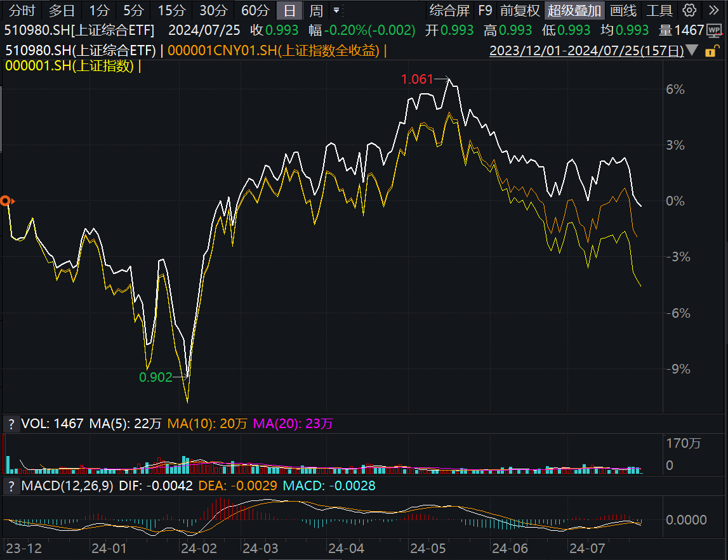The width and height of the screenshot is (728, 560).
Task: Click the 1.061 high price marker
Action: pyautogui.click(x=416, y=79)
